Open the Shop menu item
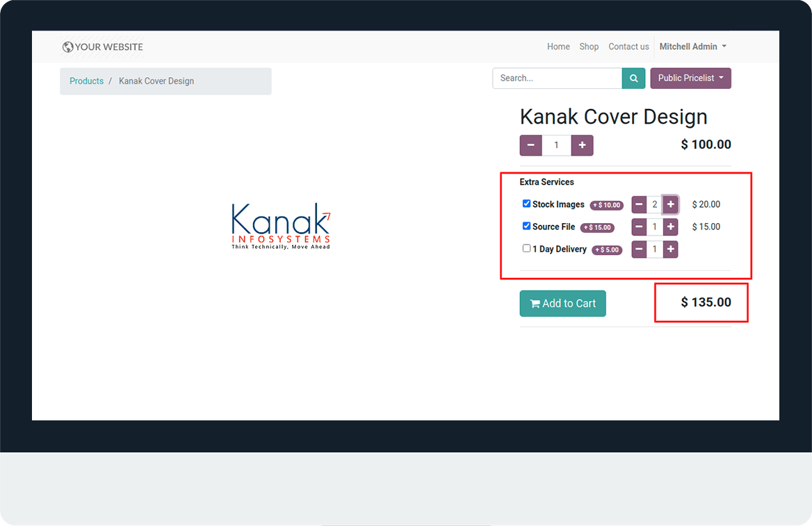Screen dimensions: 812x526 [589, 47]
